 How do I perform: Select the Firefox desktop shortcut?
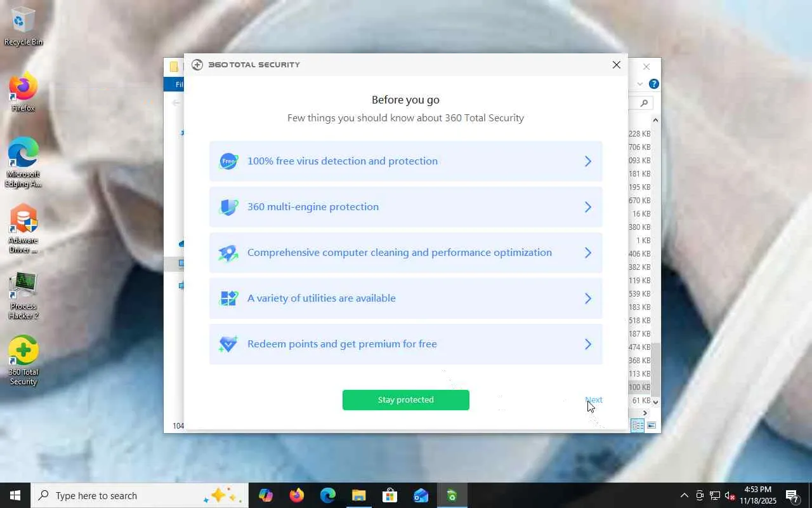coord(23,93)
